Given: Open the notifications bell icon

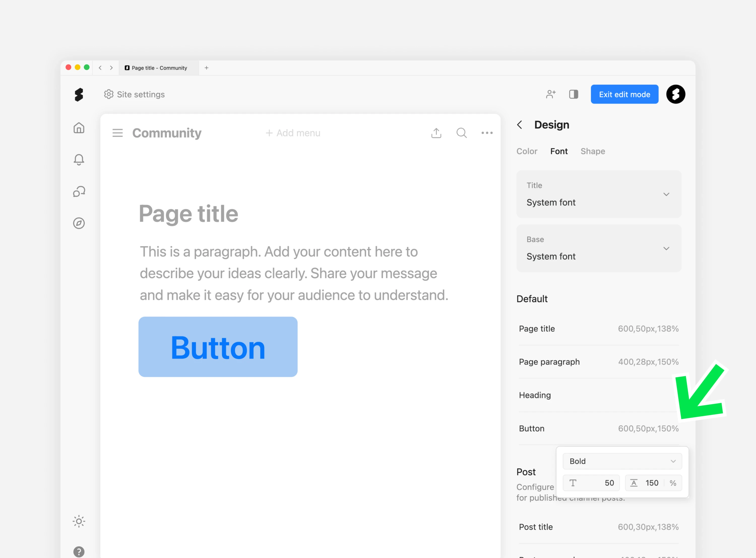Looking at the screenshot, I should [x=79, y=160].
